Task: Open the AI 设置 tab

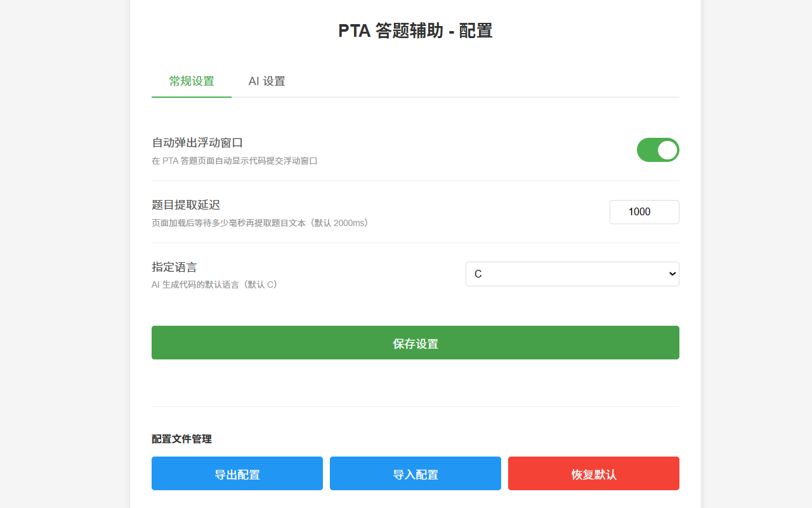Action: point(266,81)
